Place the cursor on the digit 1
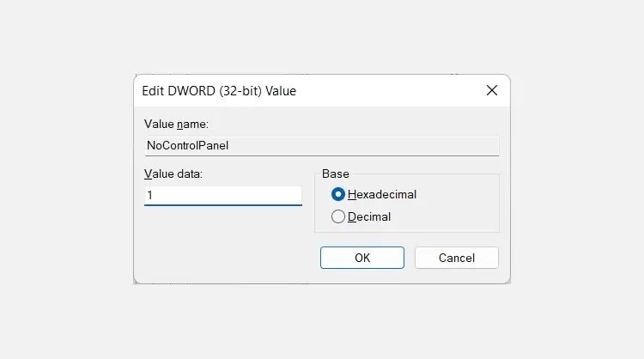 pyautogui.click(x=150, y=195)
